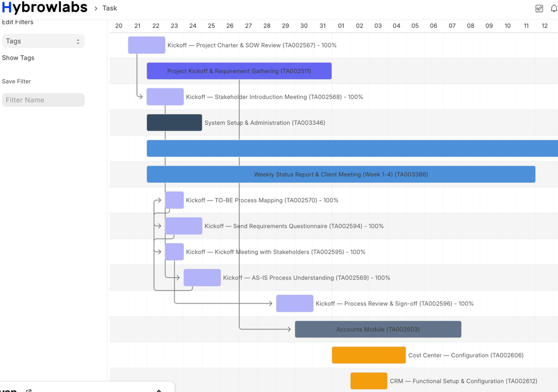Expand the Tags dropdown
Image resolution: width=558 pixels, height=392 pixels.
[43, 41]
